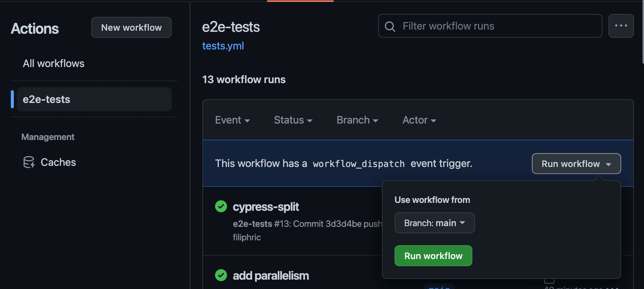Select All workflows in sidebar

pos(53,63)
